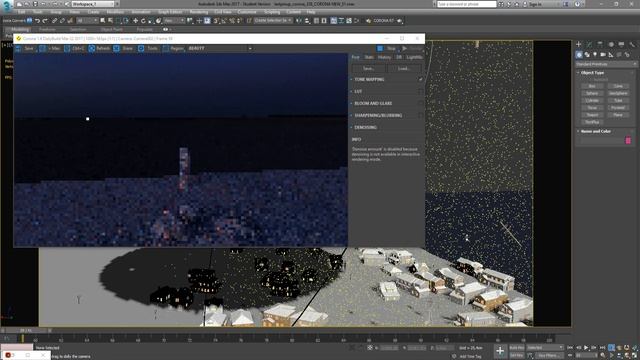Create a Plane primitive
640x360 pixels.
coord(618,115)
